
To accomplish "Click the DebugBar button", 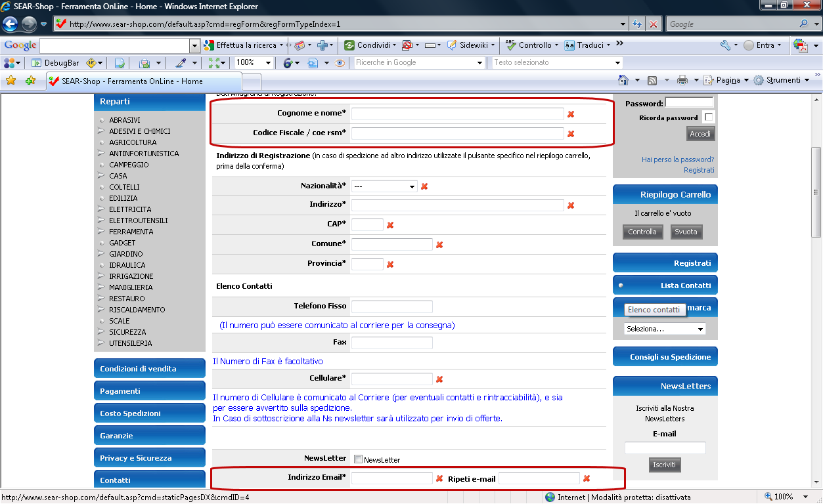I will (x=55, y=63).
